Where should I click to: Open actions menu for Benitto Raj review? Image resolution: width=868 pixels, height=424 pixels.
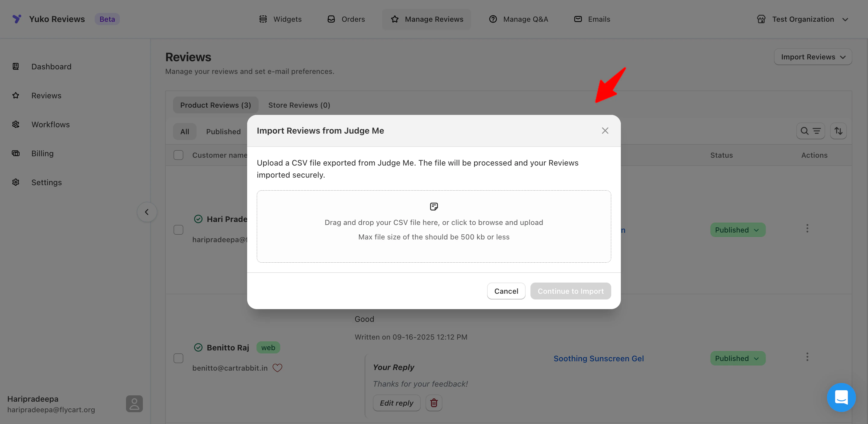(807, 357)
